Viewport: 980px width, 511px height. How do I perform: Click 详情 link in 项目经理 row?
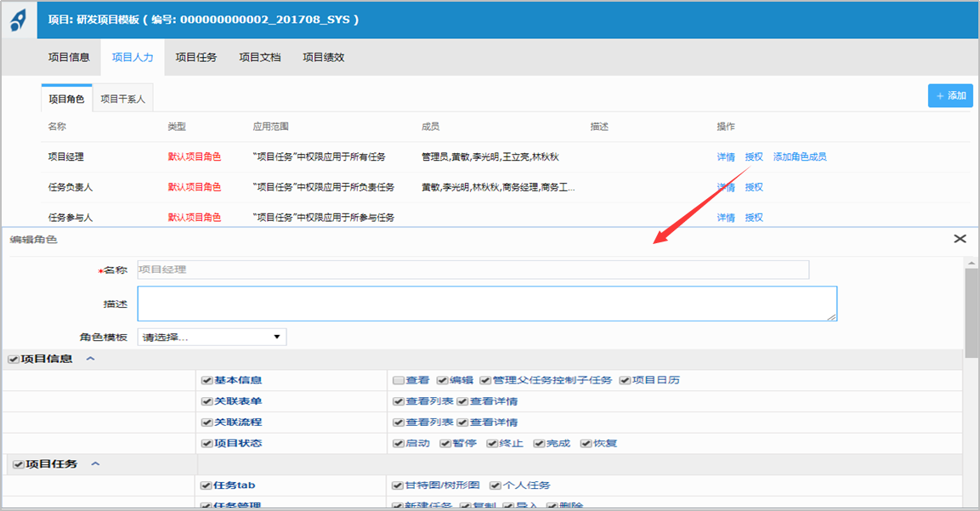click(x=725, y=157)
